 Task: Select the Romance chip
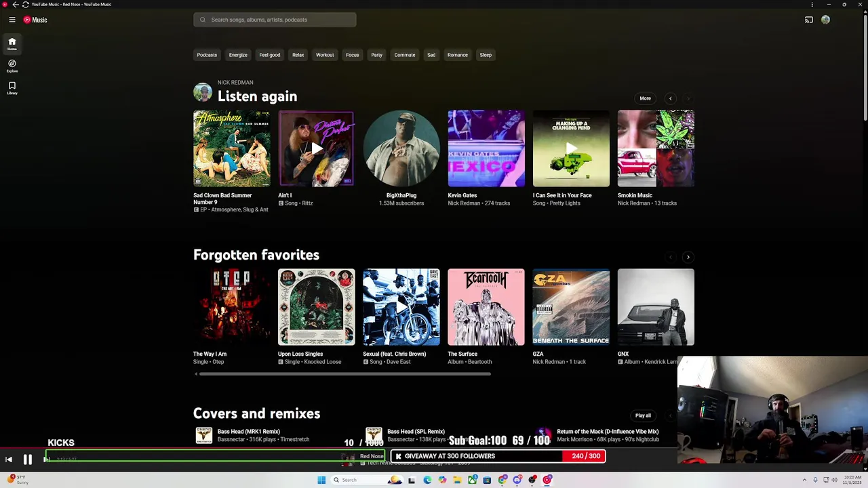tap(458, 55)
